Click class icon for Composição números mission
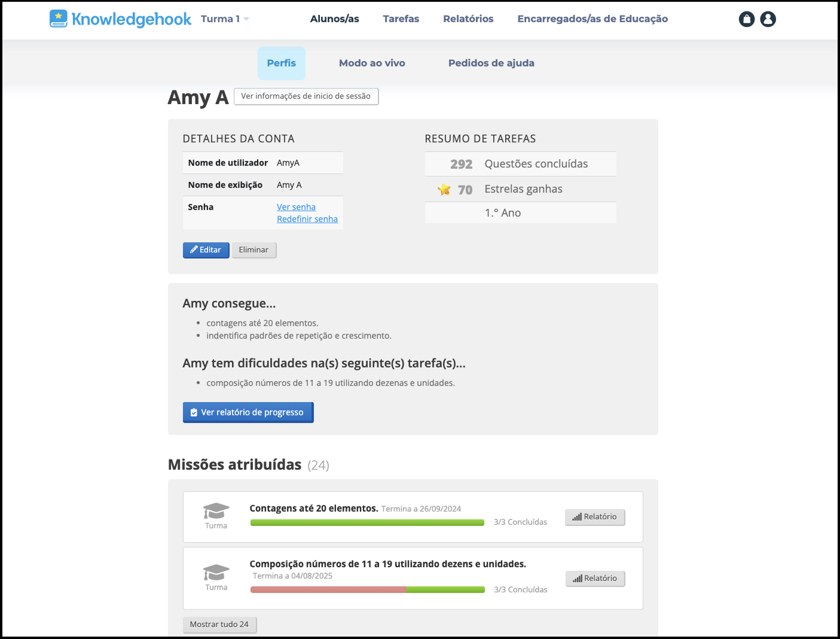Viewport: 840px width, 639px height. pos(216,573)
